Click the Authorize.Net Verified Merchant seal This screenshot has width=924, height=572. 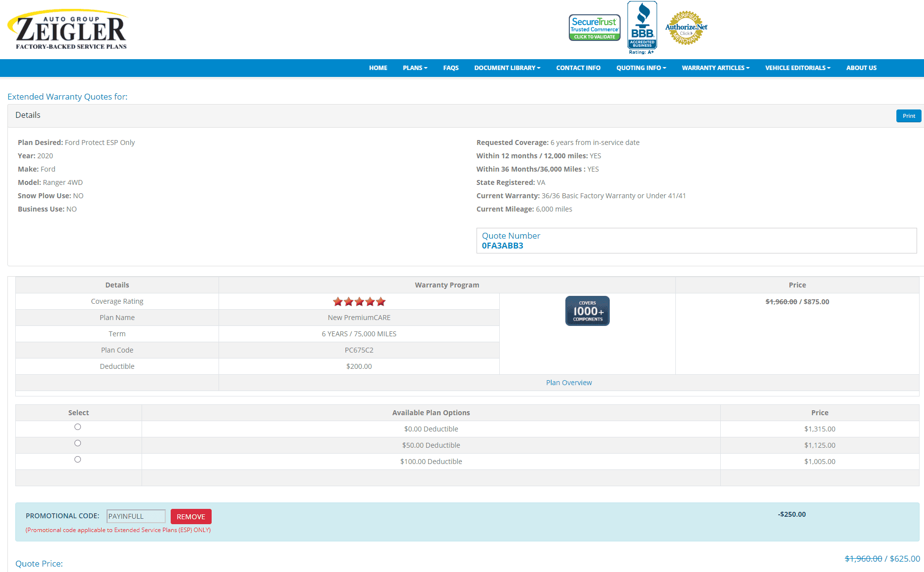[x=686, y=28]
